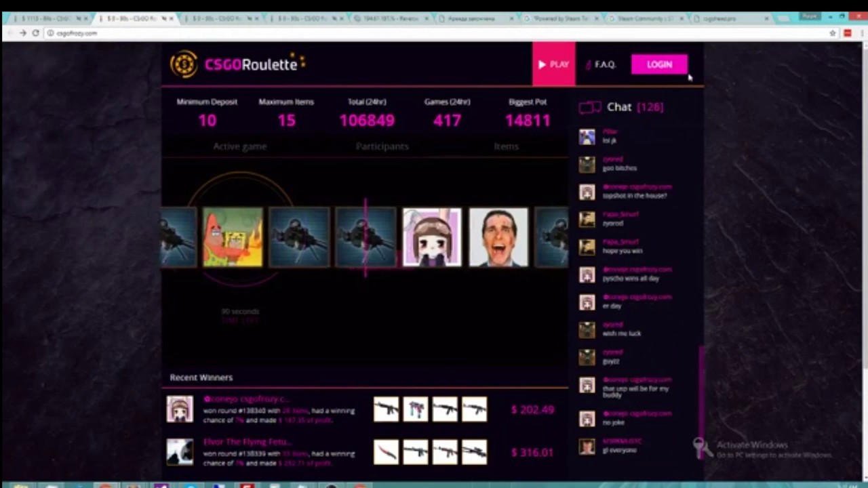Click the chat avatar beside 'lol jk'
Image resolution: width=868 pixels, height=488 pixels.
[x=587, y=137]
